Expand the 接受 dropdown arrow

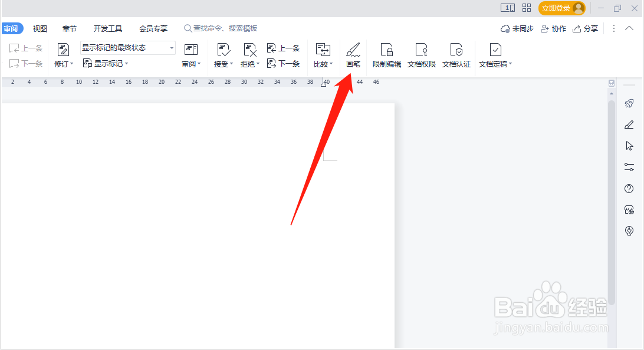[x=231, y=64]
